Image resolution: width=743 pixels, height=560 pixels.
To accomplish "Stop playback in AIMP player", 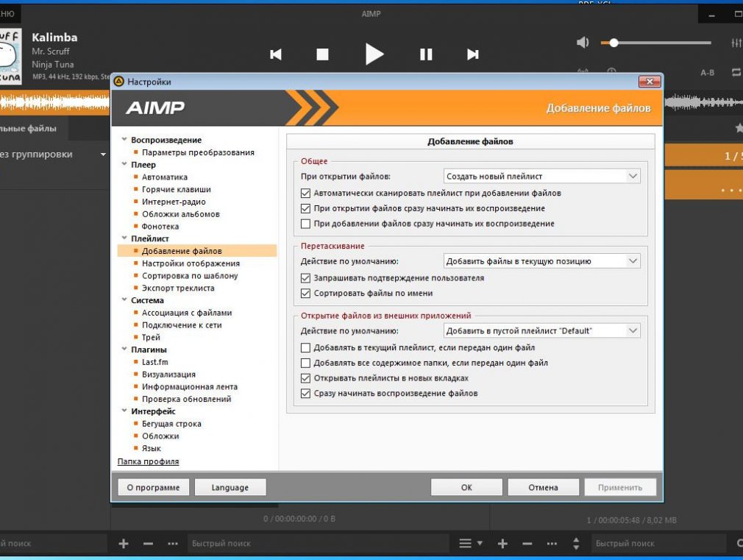I will click(322, 54).
